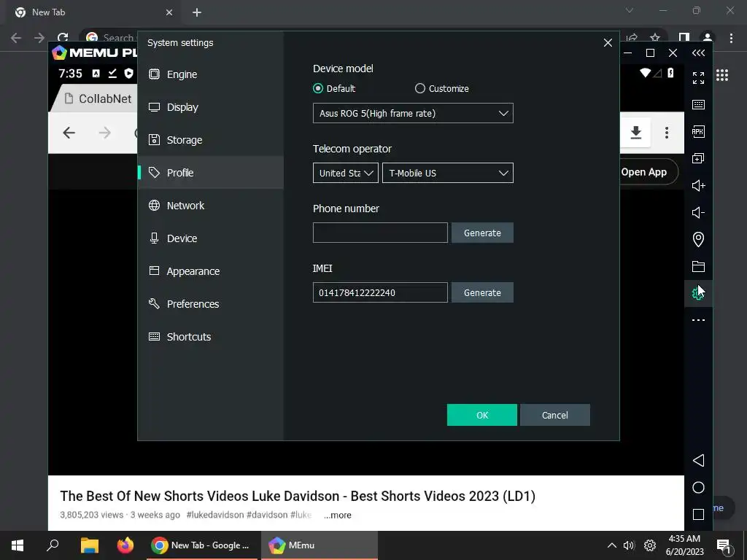Open MEmu shared folder icon
The image size is (747, 560).
click(x=698, y=267)
